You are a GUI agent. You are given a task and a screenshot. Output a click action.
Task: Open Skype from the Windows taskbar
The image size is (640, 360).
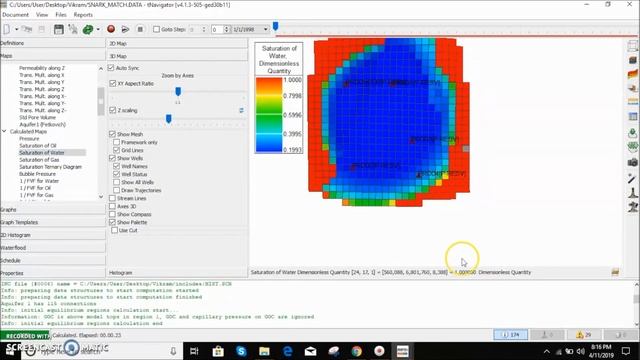tap(241, 351)
